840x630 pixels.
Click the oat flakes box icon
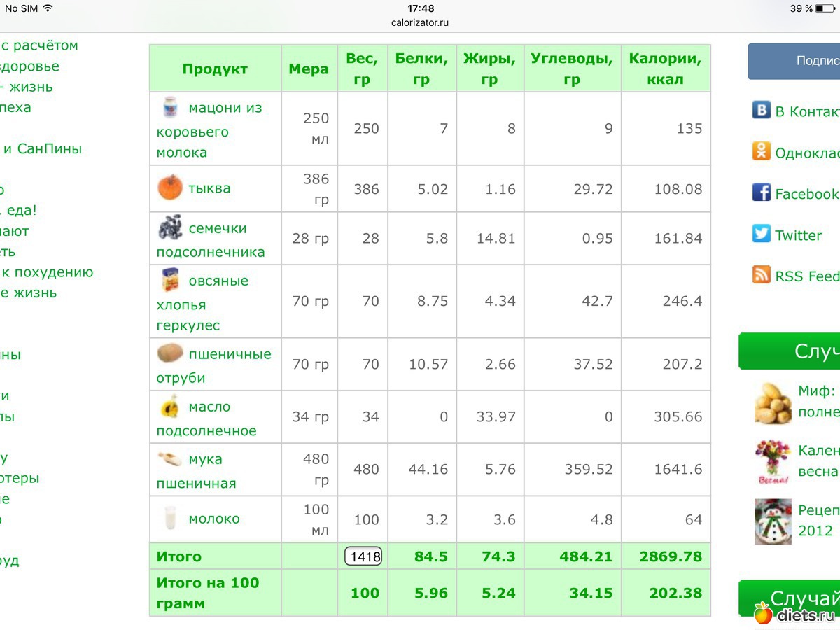(169, 281)
